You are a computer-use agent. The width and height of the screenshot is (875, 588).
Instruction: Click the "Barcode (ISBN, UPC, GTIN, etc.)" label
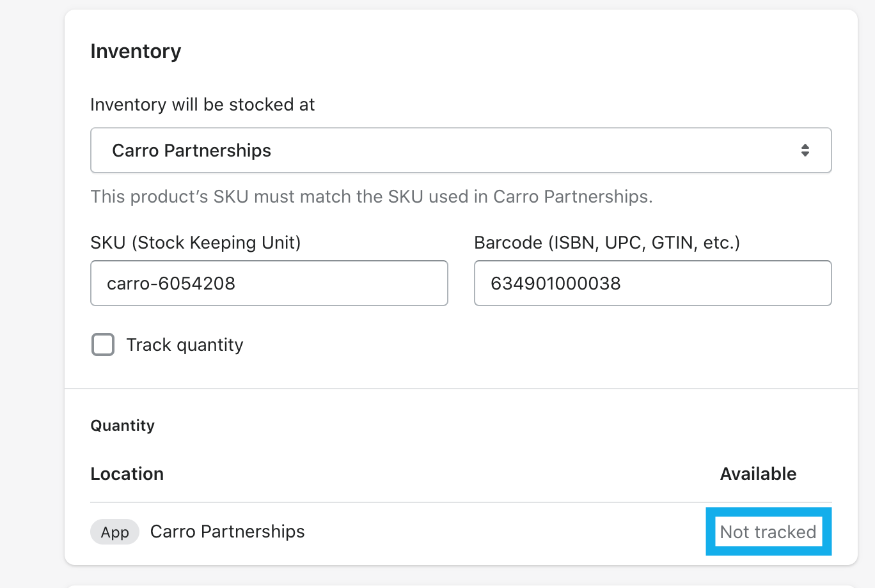click(x=606, y=243)
